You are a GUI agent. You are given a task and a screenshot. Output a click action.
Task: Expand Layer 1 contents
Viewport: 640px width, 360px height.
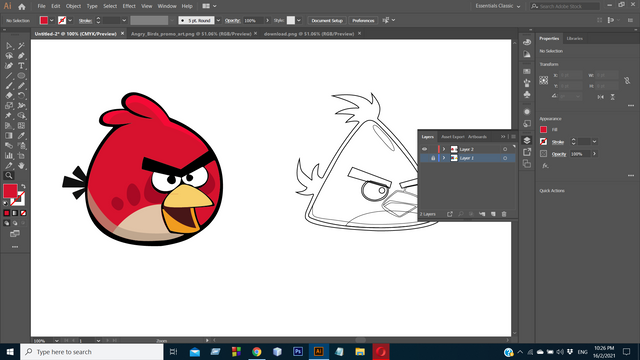coord(444,158)
